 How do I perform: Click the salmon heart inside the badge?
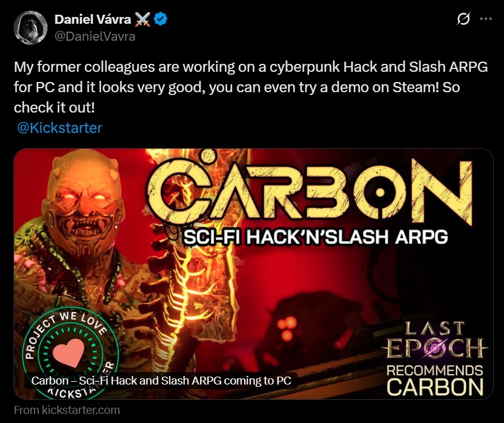68,353
